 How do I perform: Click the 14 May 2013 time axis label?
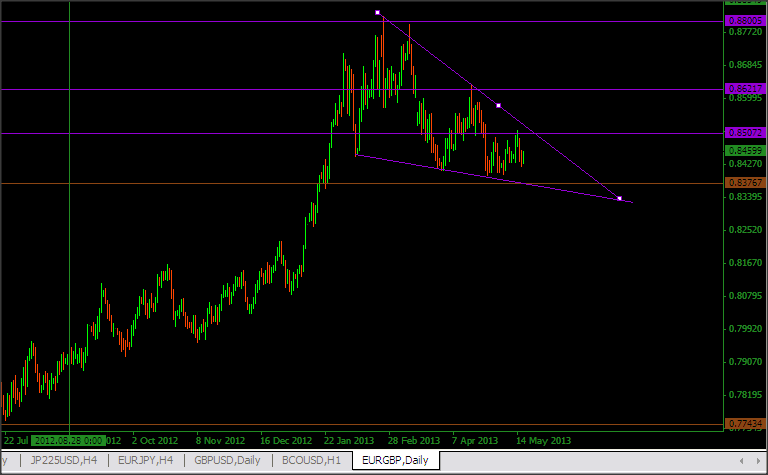click(543, 439)
